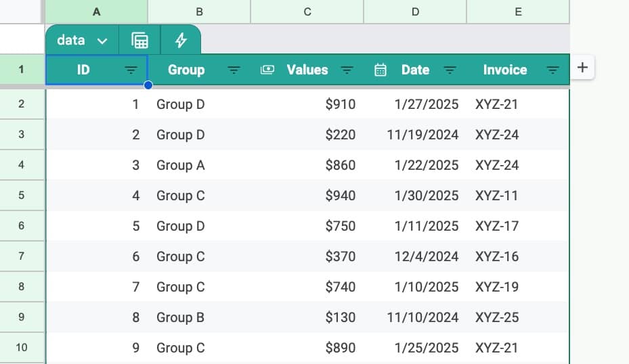Select the invoice cell XYZ-25

[497, 317]
